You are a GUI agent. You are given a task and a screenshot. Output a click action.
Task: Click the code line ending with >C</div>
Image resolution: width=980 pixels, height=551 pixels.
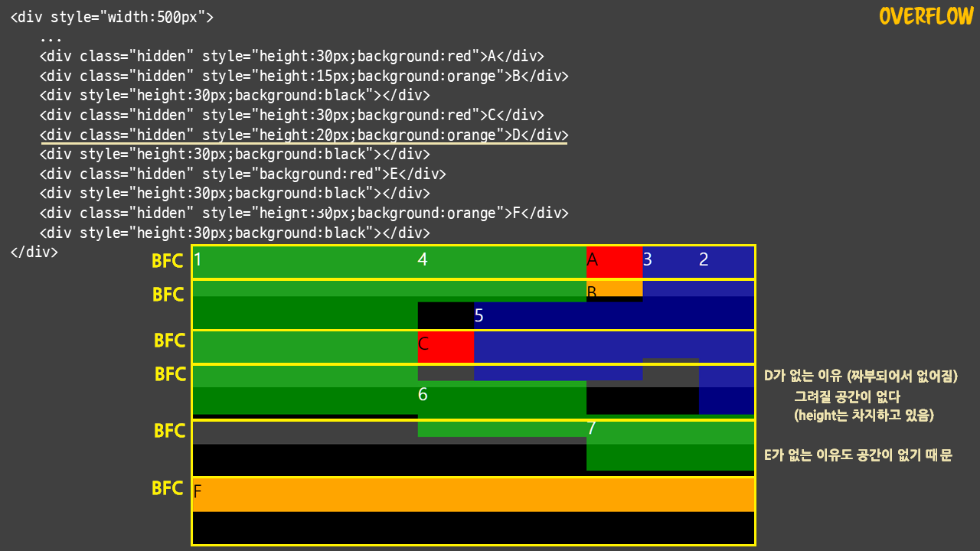point(292,115)
